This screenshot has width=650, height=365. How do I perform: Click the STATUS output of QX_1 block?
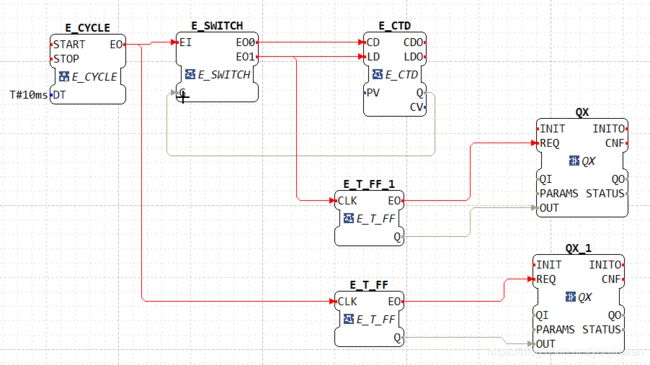[x=602, y=330]
